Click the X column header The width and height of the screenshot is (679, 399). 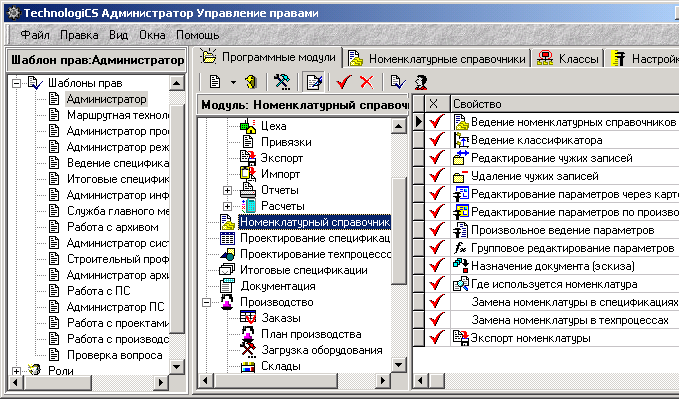point(437,104)
